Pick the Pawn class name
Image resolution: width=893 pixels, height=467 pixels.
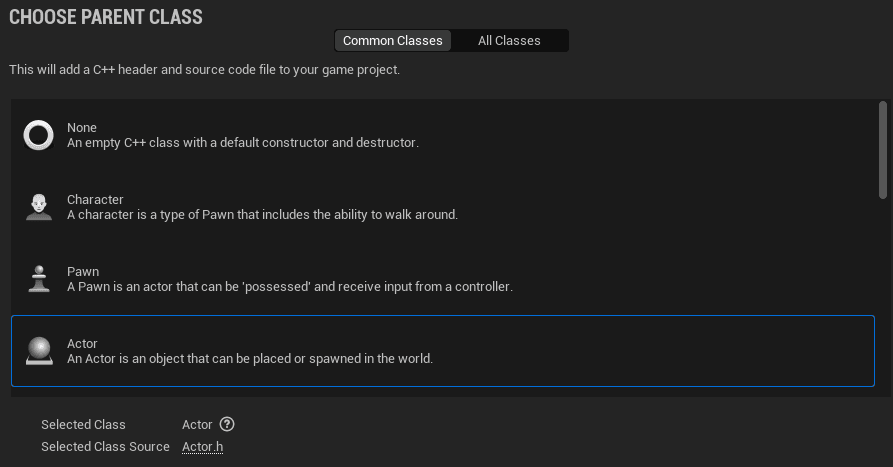point(83,272)
